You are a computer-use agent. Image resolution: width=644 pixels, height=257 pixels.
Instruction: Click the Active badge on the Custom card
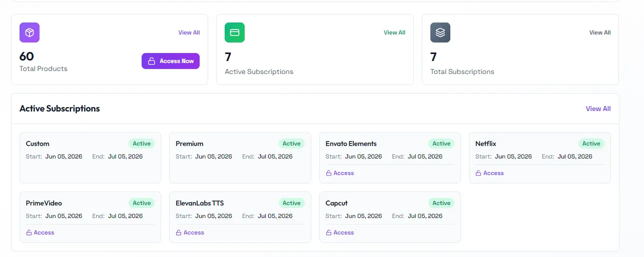coord(142,143)
